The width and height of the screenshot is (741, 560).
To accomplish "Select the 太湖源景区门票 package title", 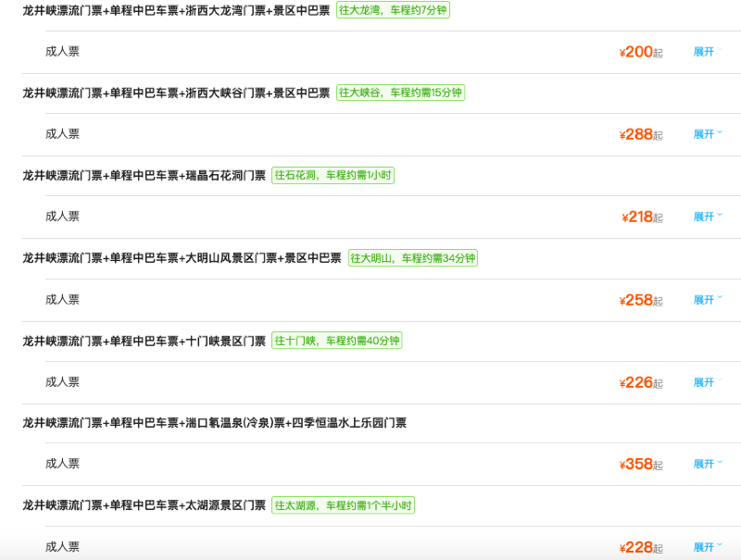I will point(144,505).
